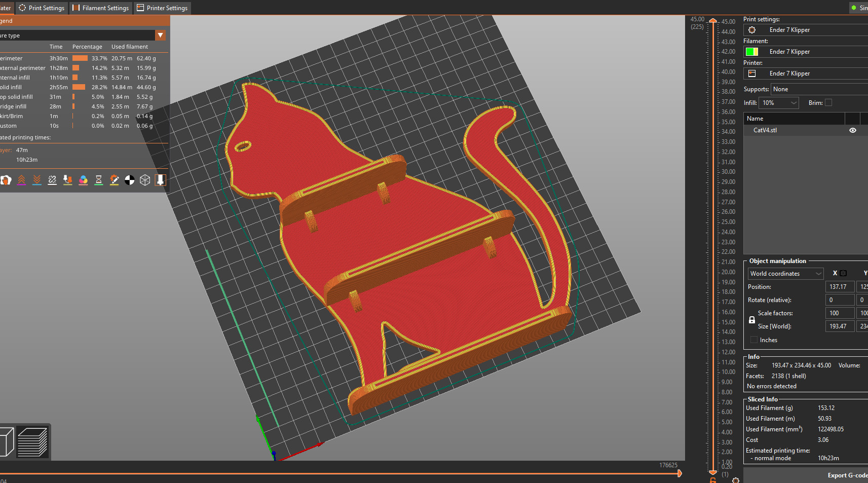Toggle center of gravity marker icon

[x=130, y=180]
